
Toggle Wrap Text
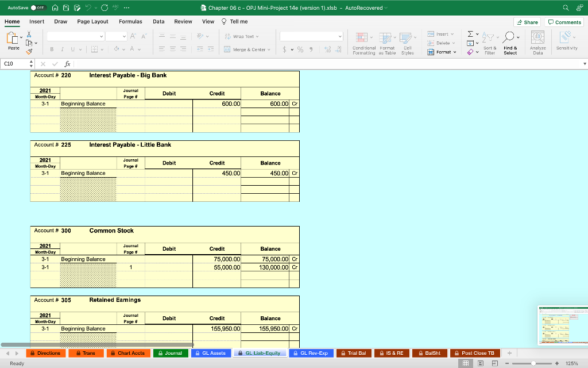(242, 36)
